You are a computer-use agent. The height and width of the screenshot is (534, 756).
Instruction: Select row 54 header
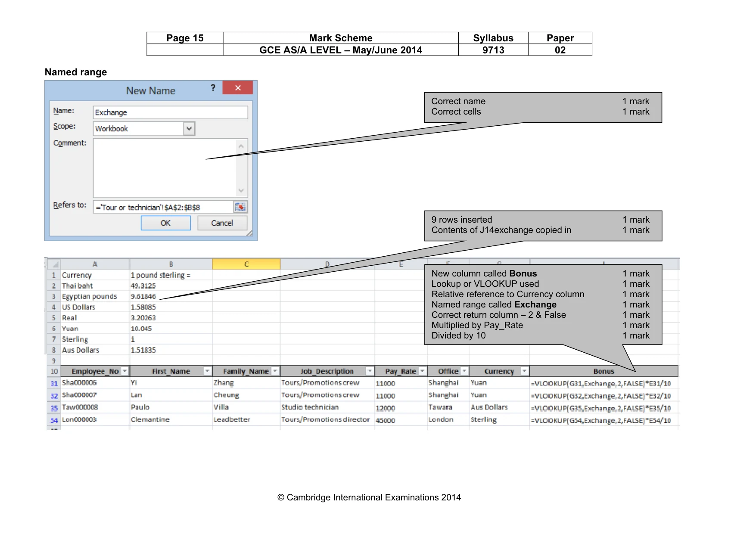click(54, 420)
